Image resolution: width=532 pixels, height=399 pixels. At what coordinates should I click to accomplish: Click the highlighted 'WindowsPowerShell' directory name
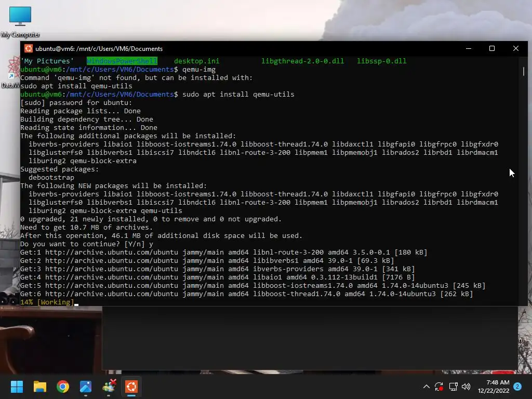point(122,61)
